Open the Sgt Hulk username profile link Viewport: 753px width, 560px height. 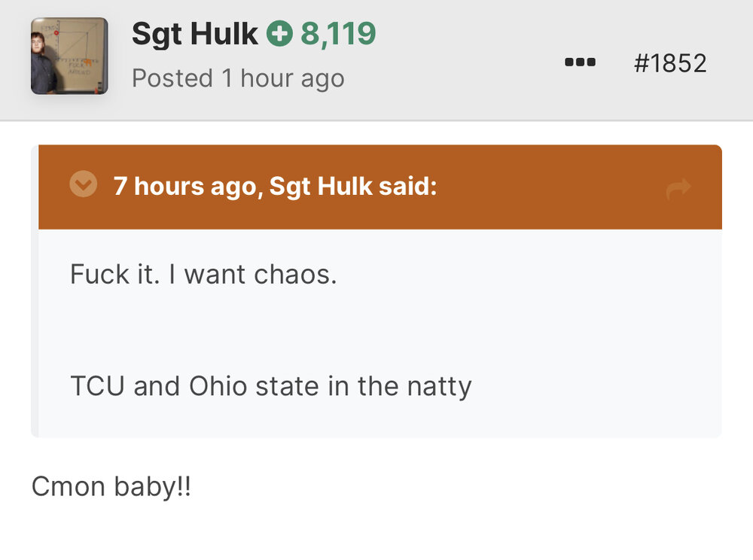pos(194,33)
